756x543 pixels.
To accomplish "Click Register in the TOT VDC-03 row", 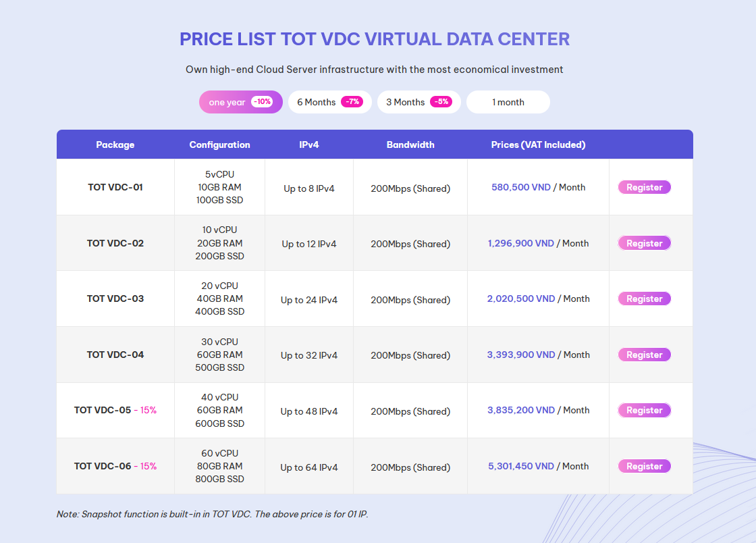I will pos(644,299).
